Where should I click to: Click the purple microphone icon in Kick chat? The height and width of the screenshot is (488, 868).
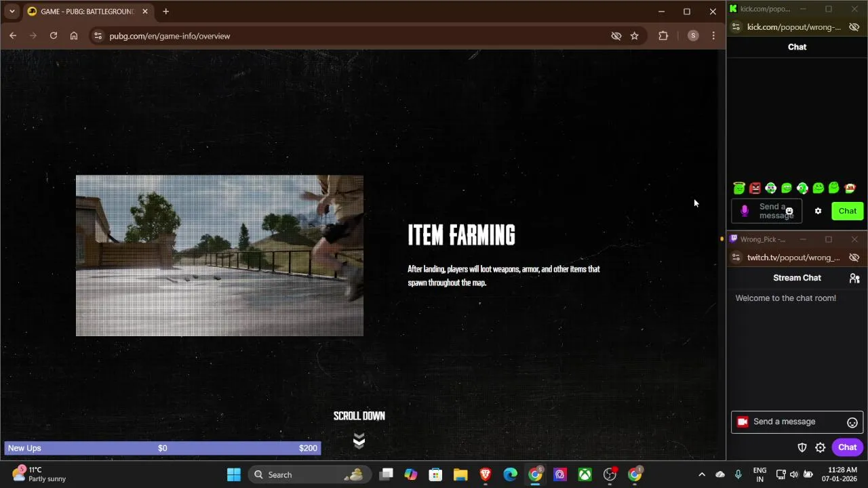745,211
